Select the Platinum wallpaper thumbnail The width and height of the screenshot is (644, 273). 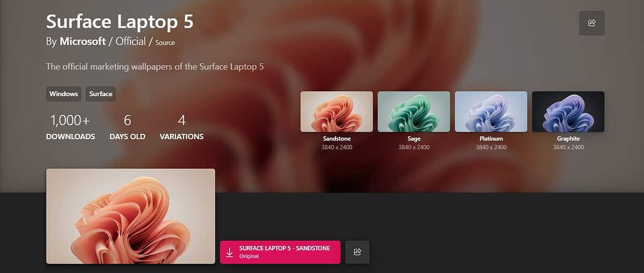[x=491, y=112]
